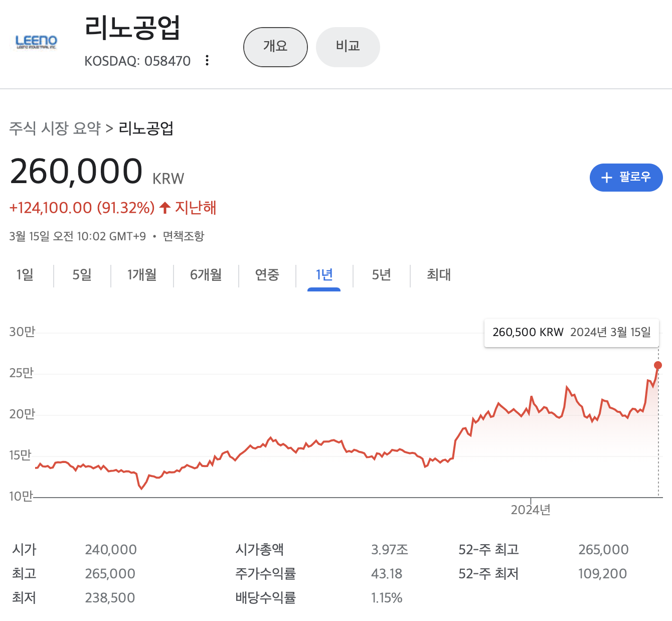This screenshot has width=672, height=621.
Task: Open the 면책조항 disclaimer link
Action: [184, 236]
